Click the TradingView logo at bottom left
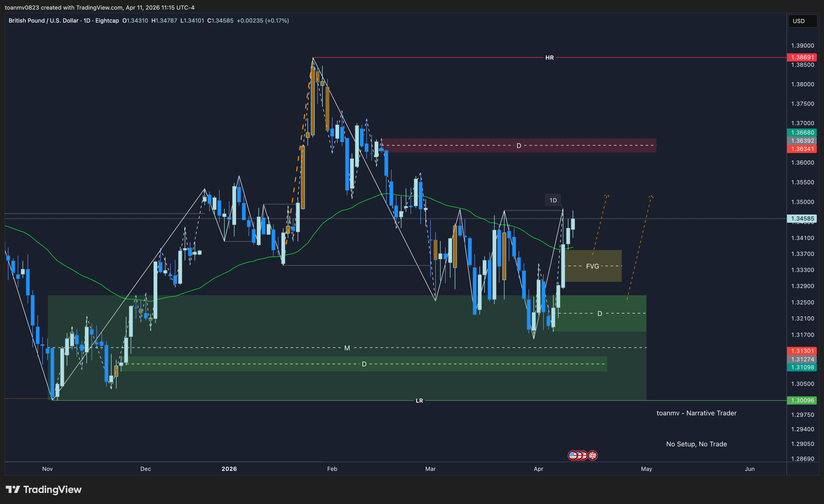The image size is (824, 504). (x=43, y=489)
